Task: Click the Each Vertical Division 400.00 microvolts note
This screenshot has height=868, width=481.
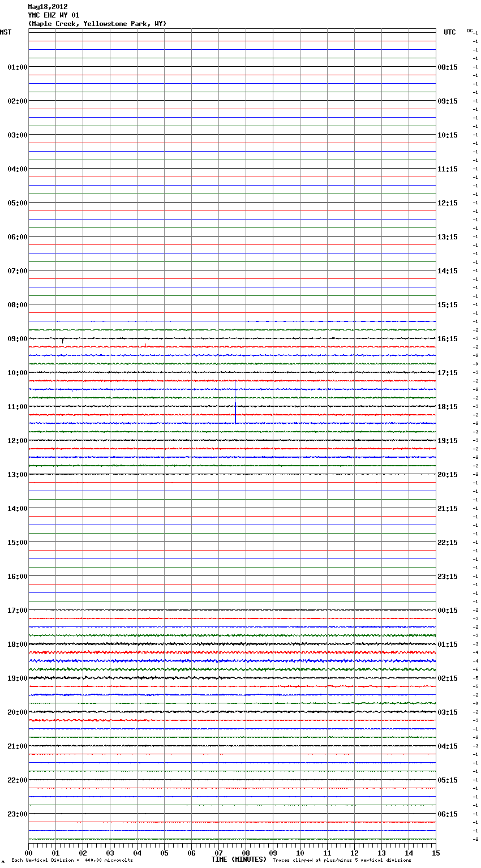Action: click(x=72, y=861)
